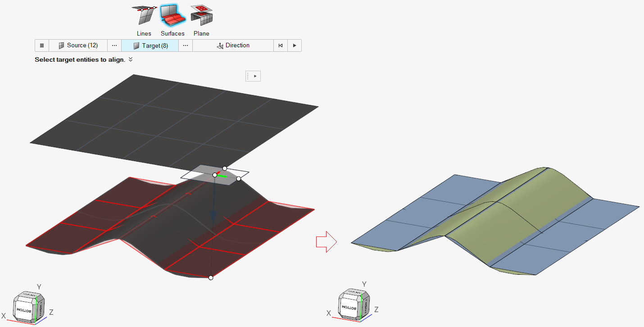Click the dotted grip of the floating microdialog
644x327 pixels.
coord(248,76)
